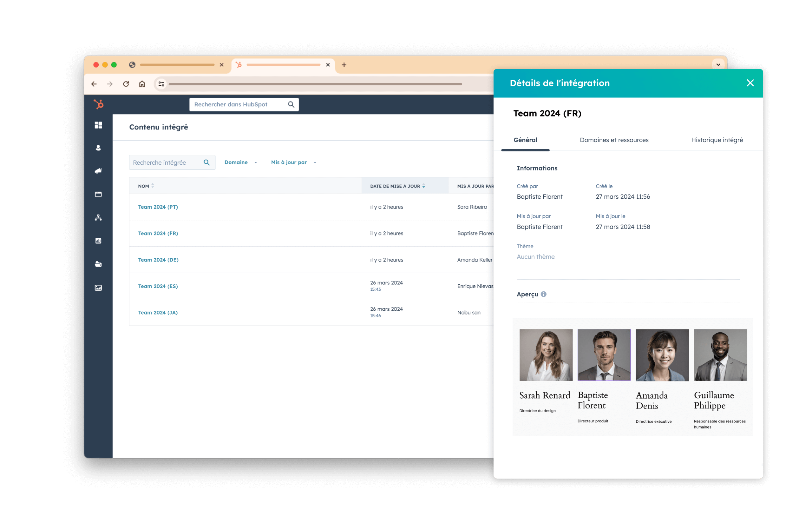The height and width of the screenshot is (530, 812).
Task: Open the files folder icon in sidebar
Action: click(98, 264)
